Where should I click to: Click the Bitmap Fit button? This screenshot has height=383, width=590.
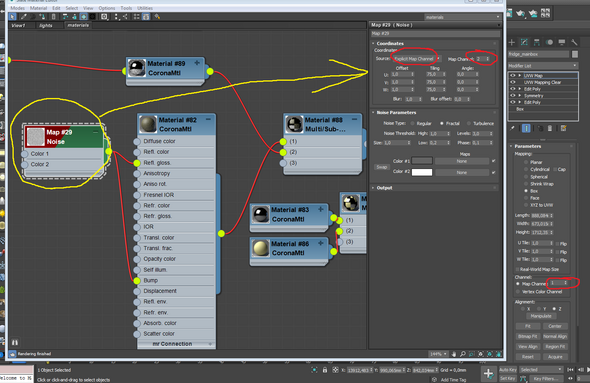click(x=528, y=336)
